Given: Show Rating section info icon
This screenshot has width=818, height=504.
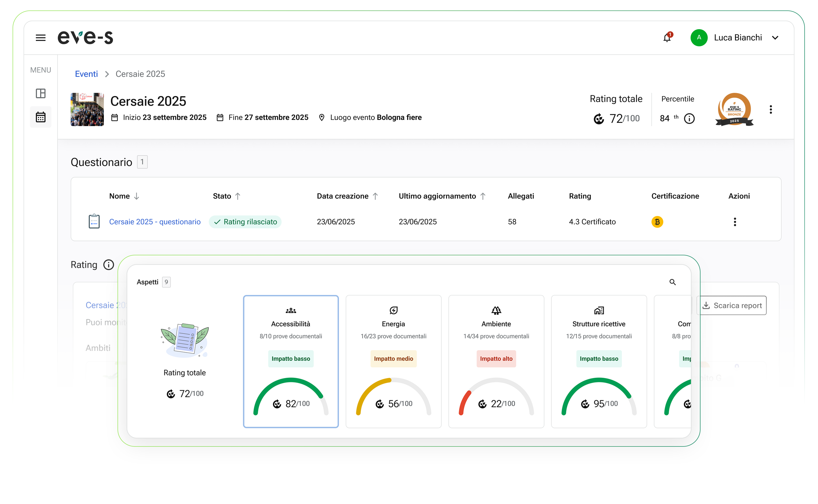Looking at the screenshot, I should point(109,265).
